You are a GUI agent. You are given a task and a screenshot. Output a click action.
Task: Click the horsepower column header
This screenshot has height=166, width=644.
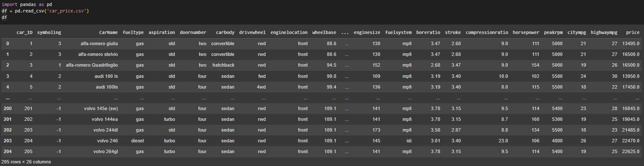(x=524, y=32)
